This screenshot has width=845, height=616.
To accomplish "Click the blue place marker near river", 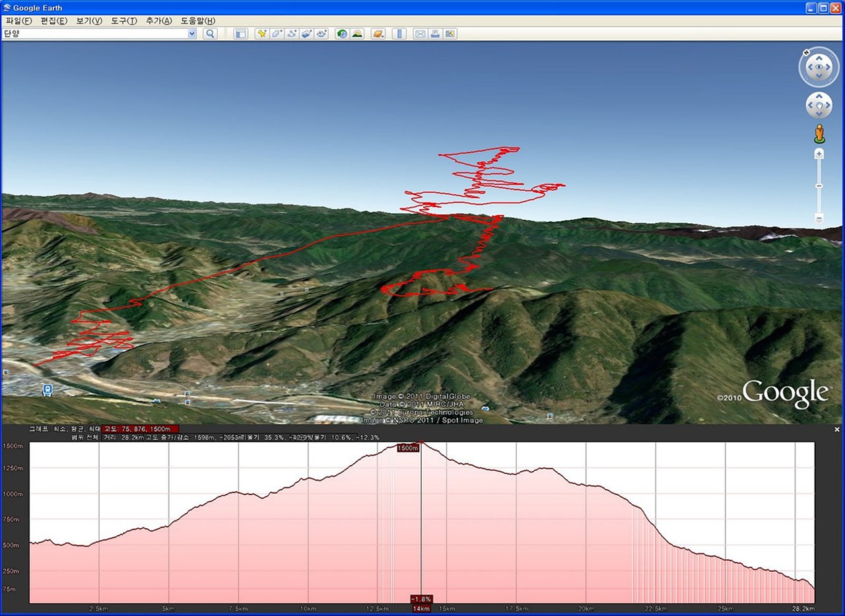I will 47,390.
